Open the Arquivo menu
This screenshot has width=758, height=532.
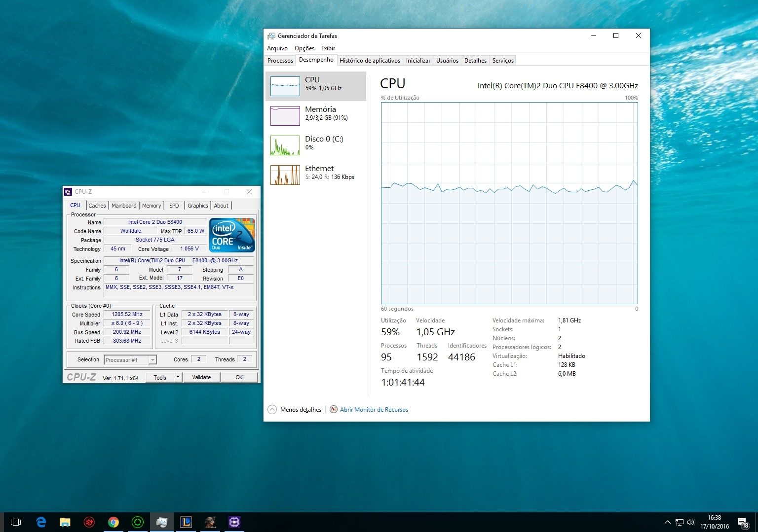pyautogui.click(x=277, y=48)
